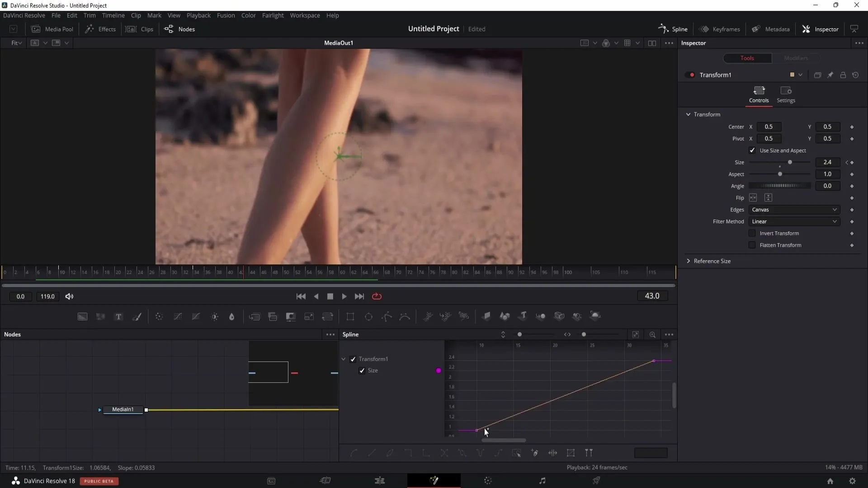
Task: Add a Background tool from the toolbar
Action: (82, 317)
